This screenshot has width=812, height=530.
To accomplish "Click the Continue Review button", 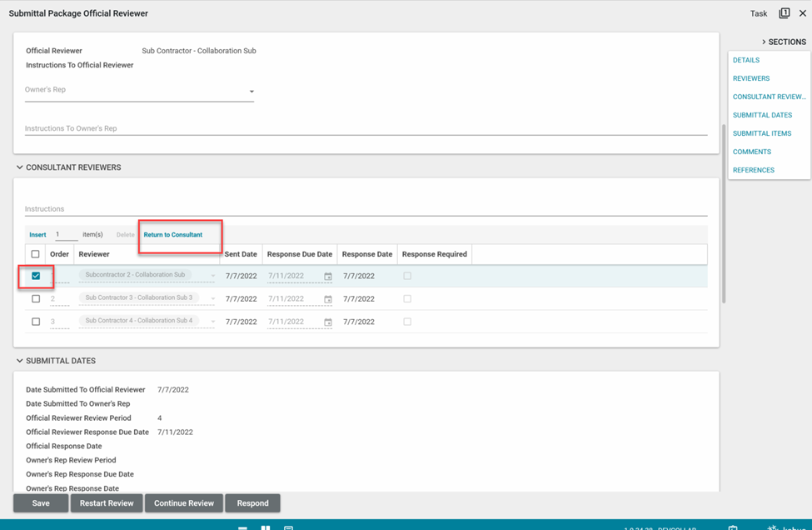I will pos(184,503).
